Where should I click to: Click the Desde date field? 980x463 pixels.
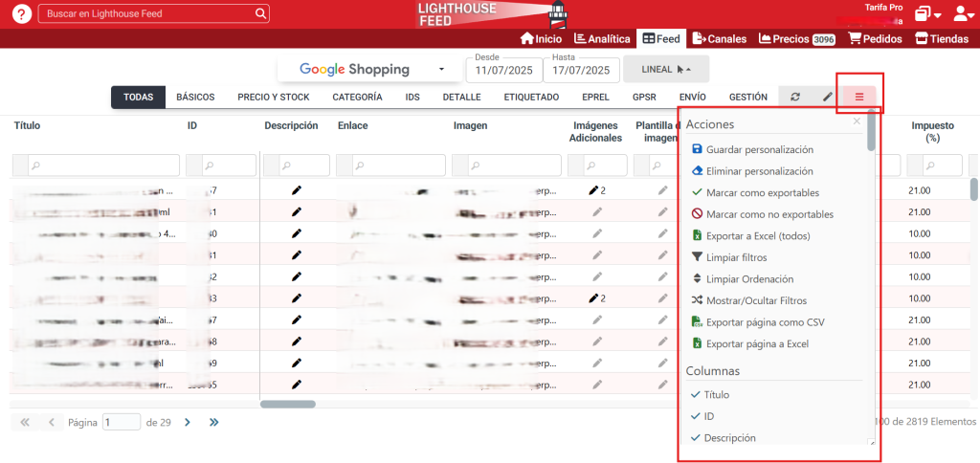point(503,70)
